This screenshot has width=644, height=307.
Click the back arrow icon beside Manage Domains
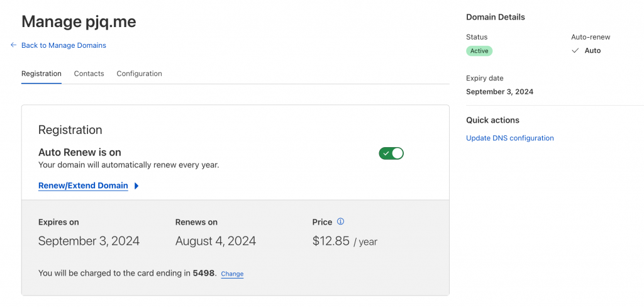pyautogui.click(x=13, y=45)
